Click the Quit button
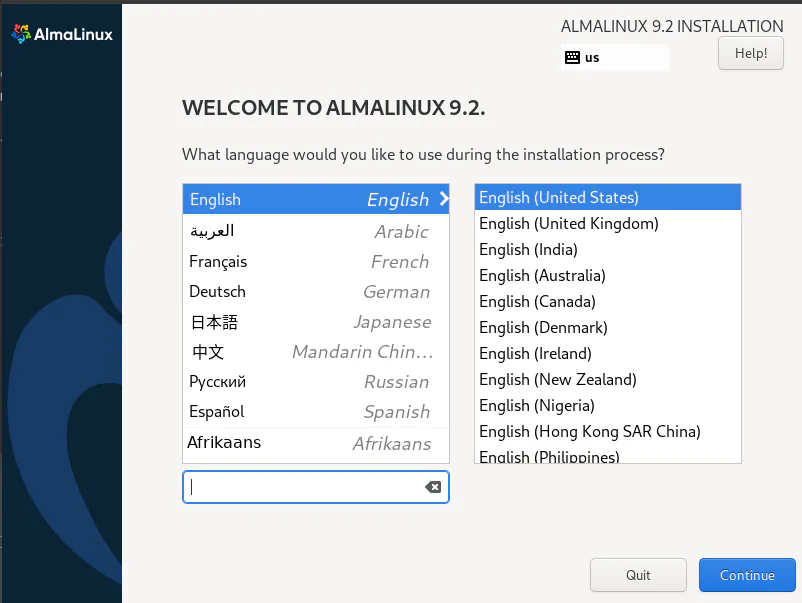 (x=638, y=575)
